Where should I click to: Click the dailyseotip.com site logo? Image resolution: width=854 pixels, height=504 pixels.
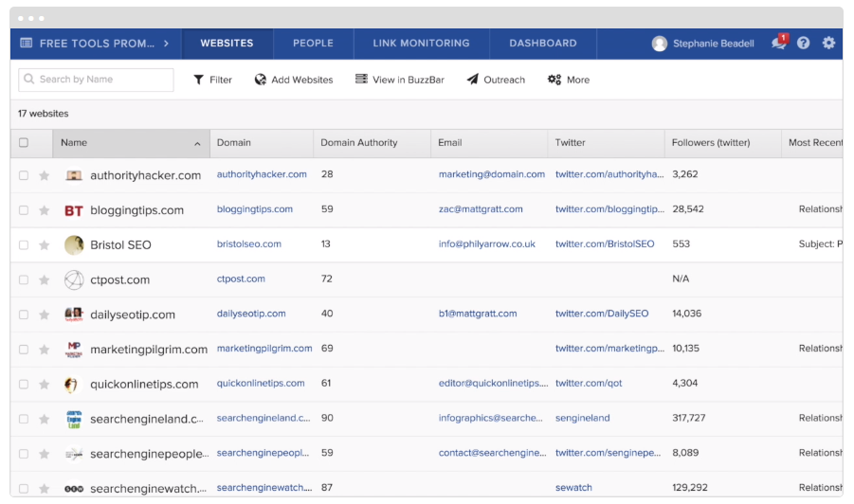coord(74,315)
